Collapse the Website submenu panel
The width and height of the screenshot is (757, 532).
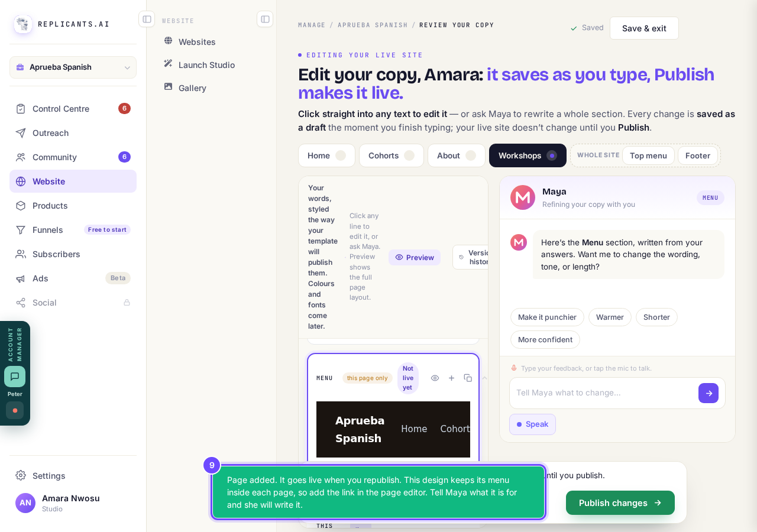click(x=265, y=19)
